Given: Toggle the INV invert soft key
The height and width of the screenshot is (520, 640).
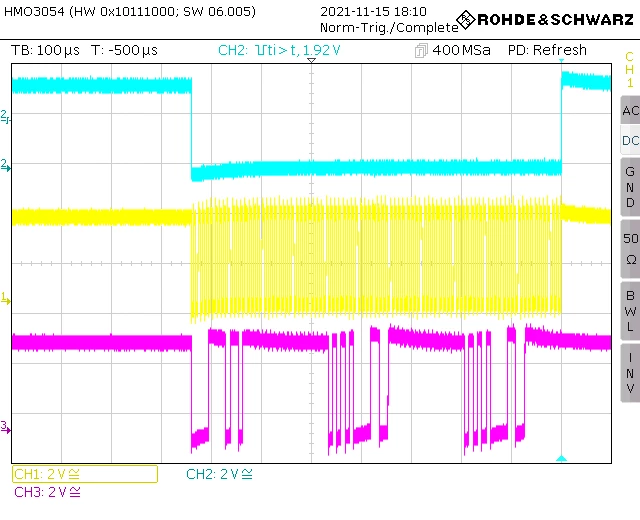Looking at the screenshot, I should tap(630, 373).
